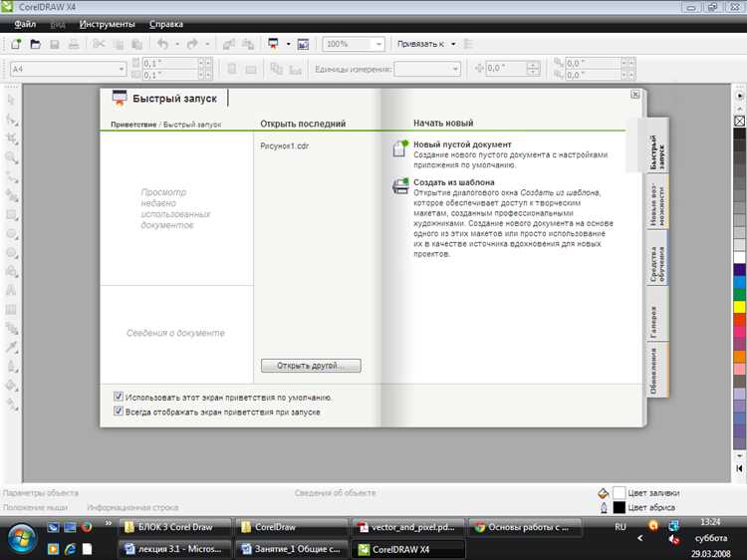Click the Новый пустой документ link
The image size is (747, 560).
462,143
